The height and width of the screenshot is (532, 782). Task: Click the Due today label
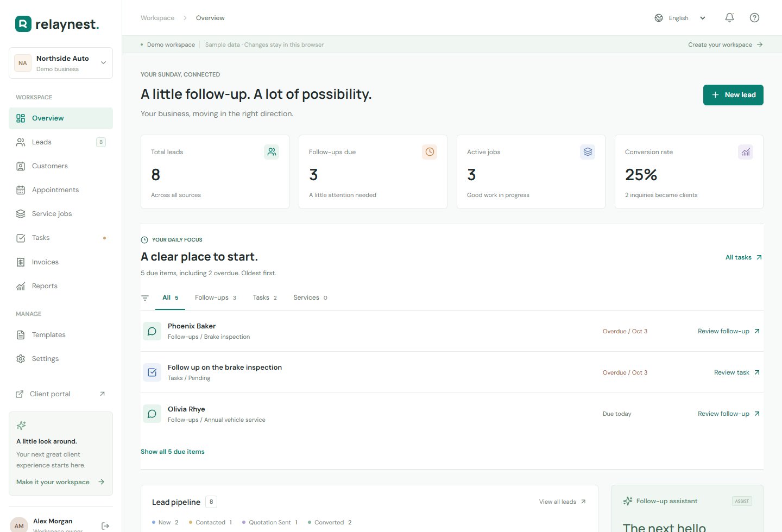tap(617, 414)
